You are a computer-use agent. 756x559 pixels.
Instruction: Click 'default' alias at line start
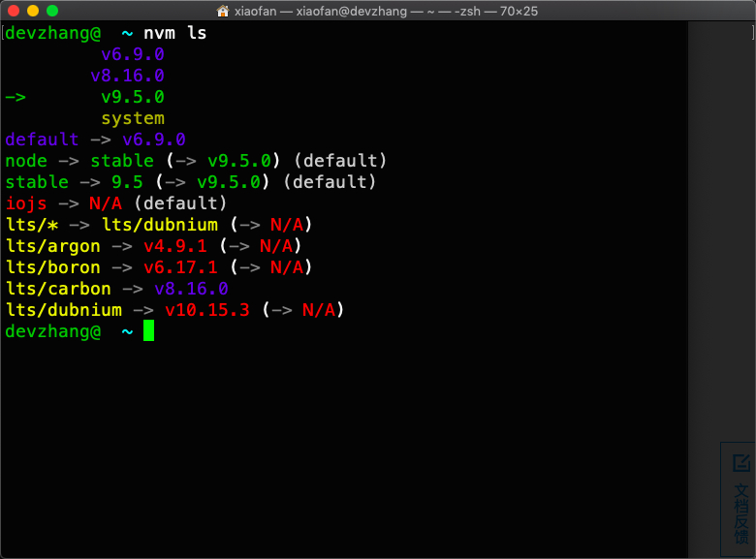click(42, 140)
